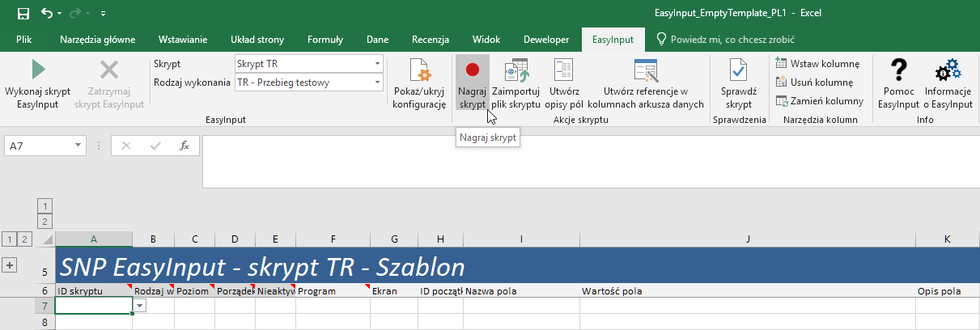Click Utwórz opisy pól
This screenshot has height=330, width=980.
click(x=564, y=83)
